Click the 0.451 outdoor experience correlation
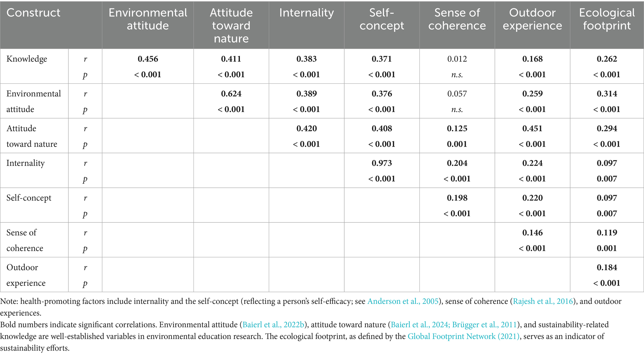Image resolution: width=644 pixels, height=355 pixels. pyautogui.click(x=532, y=129)
